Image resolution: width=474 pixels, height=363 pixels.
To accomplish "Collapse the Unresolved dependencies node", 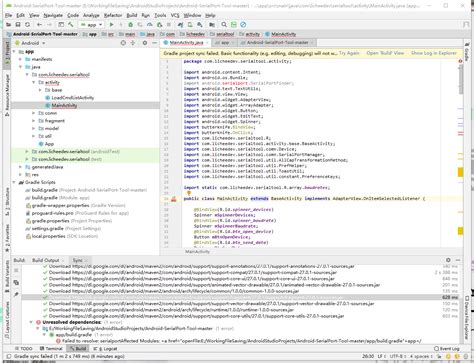I will click(31, 322).
